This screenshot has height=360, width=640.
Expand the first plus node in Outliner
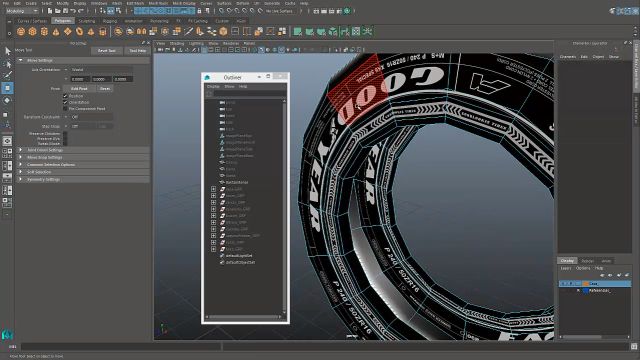click(213, 189)
